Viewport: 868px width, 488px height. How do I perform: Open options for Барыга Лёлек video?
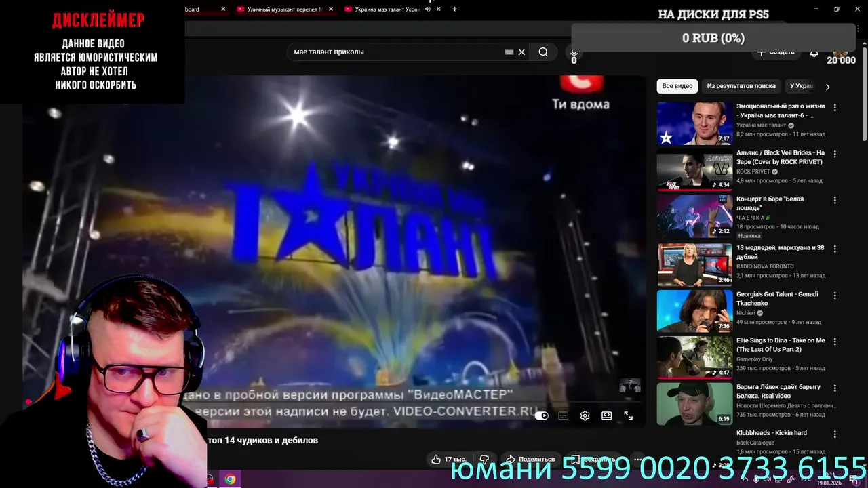[x=835, y=388]
